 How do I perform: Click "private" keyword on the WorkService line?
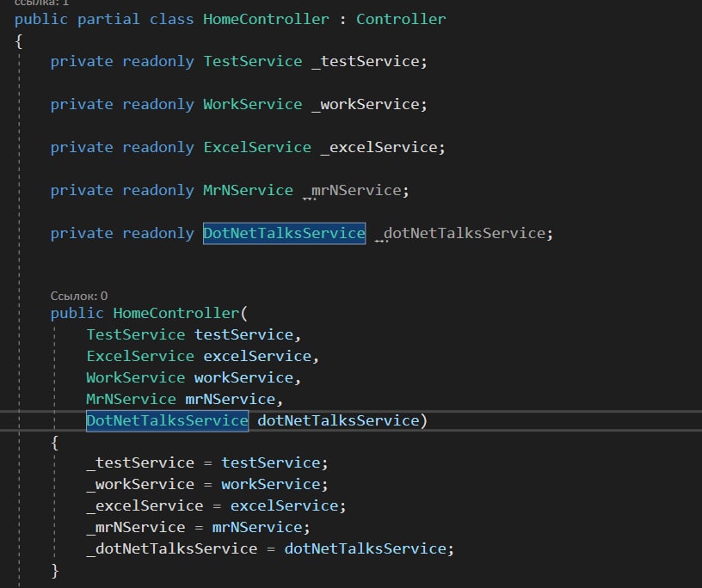(82, 105)
